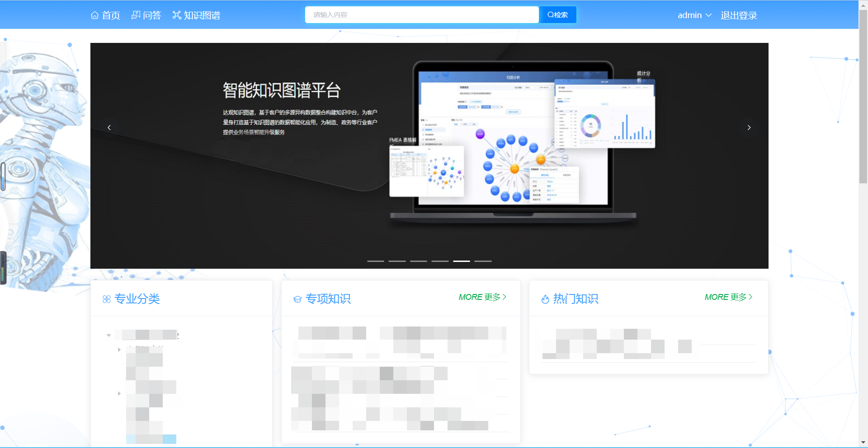Click the Q&A icon beside 问答

pos(136,15)
